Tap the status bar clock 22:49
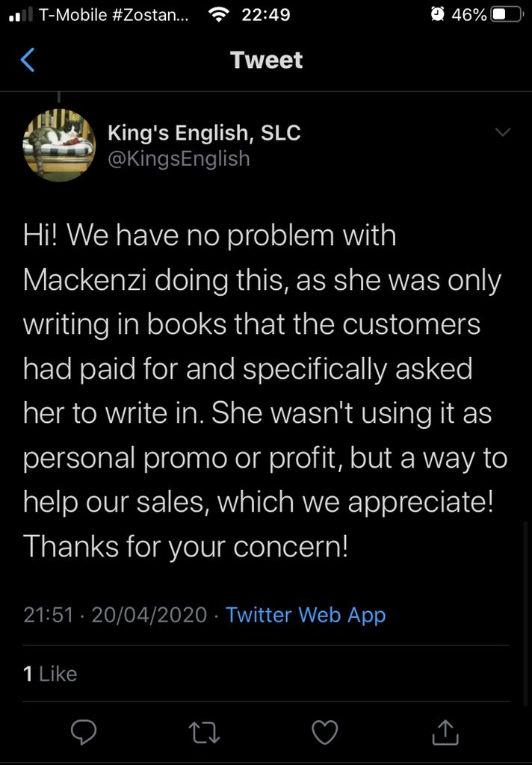The height and width of the screenshot is (765, 532). point(267,14)
